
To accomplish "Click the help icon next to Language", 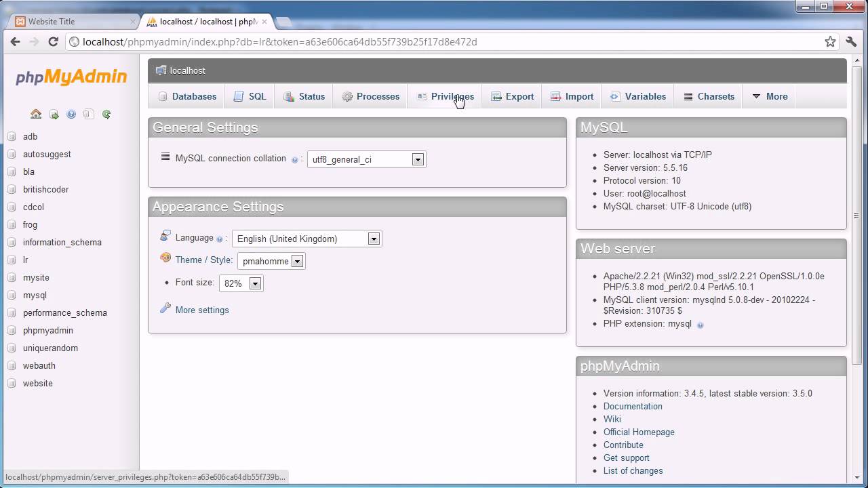I will 219,239.
